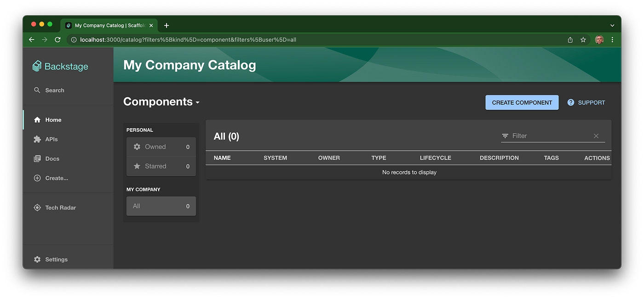This screenshot has height=299, width=644.
Task: Click the APIs puzzle piece icon
Action: point(37,139)
